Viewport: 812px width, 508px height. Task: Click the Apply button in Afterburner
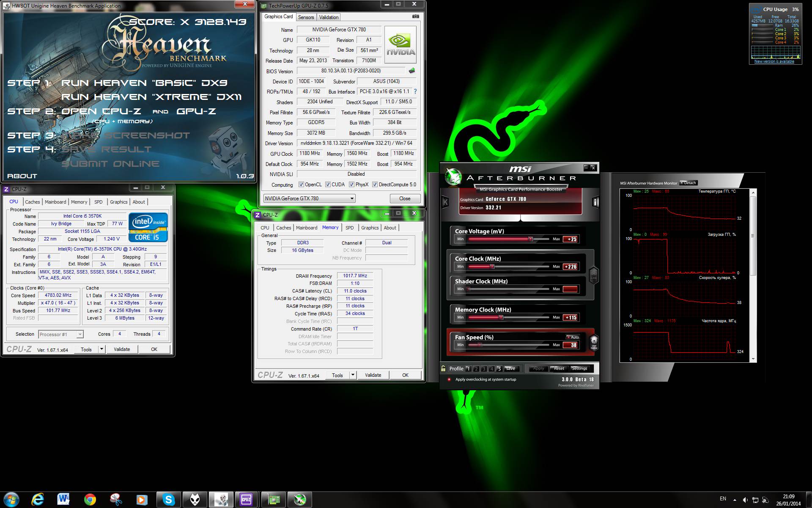tap(538, 369)
